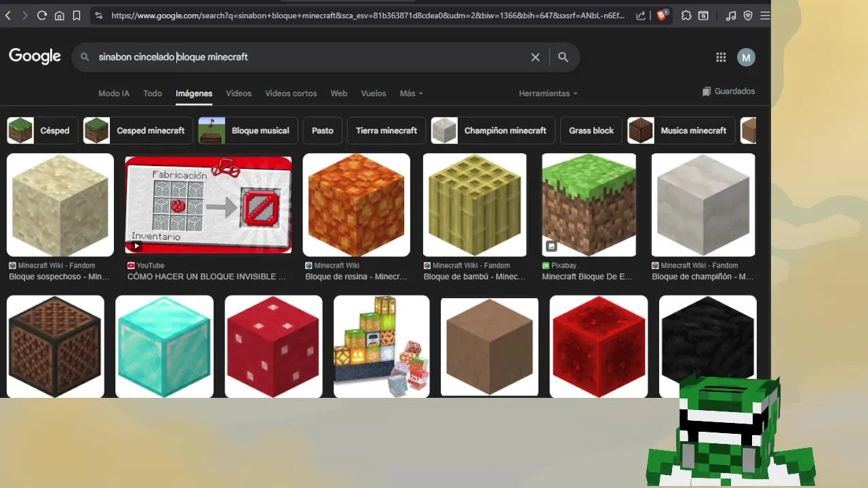Open 'Bloque de resina - Minecr...' link
This screenshot has height=488, width=868.
click(x=356, y=277)
